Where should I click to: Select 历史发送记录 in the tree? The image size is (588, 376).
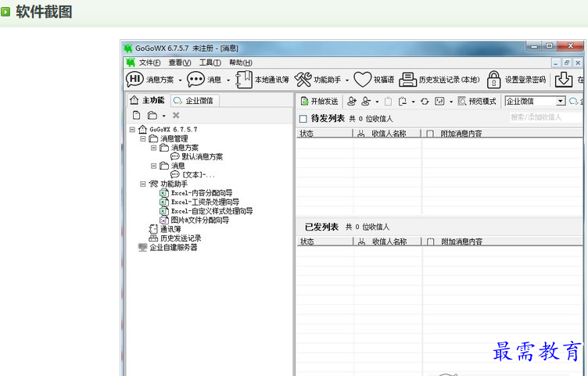click(181, 238)
